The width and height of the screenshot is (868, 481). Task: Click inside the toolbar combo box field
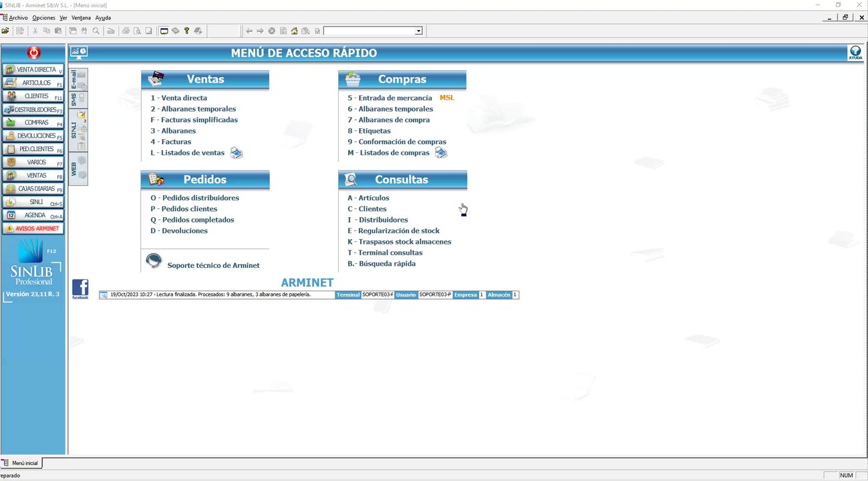[369, 31]
